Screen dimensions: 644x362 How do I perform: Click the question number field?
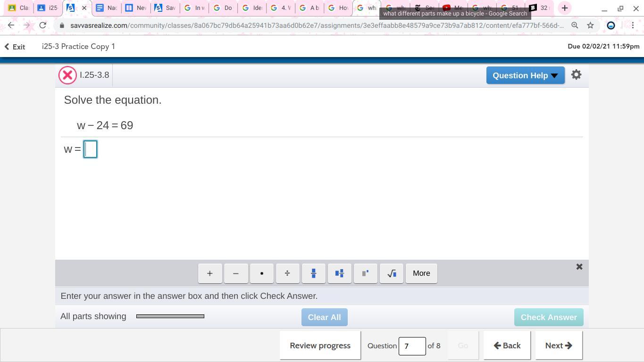(x=412, y=346)
